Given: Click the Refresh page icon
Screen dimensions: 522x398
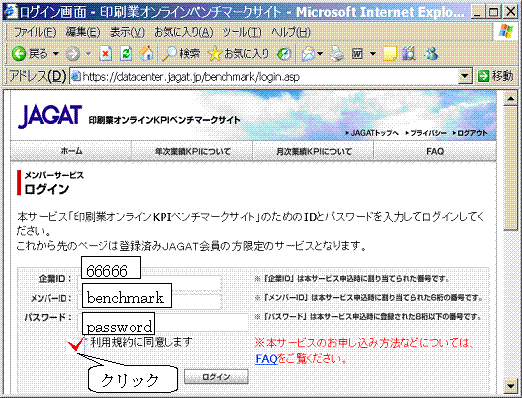Looking at the screenshot, I should pyautogui.click(x=126, y=53).
